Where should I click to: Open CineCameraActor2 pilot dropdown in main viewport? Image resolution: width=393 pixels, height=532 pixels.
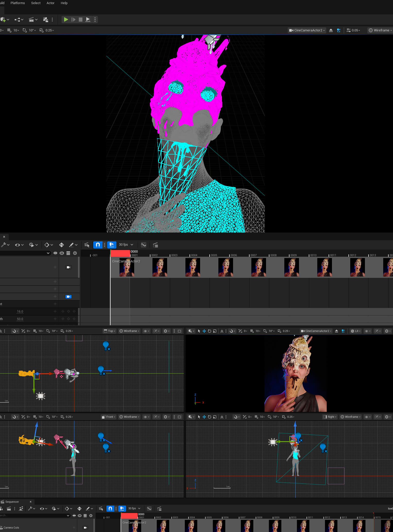307,30
